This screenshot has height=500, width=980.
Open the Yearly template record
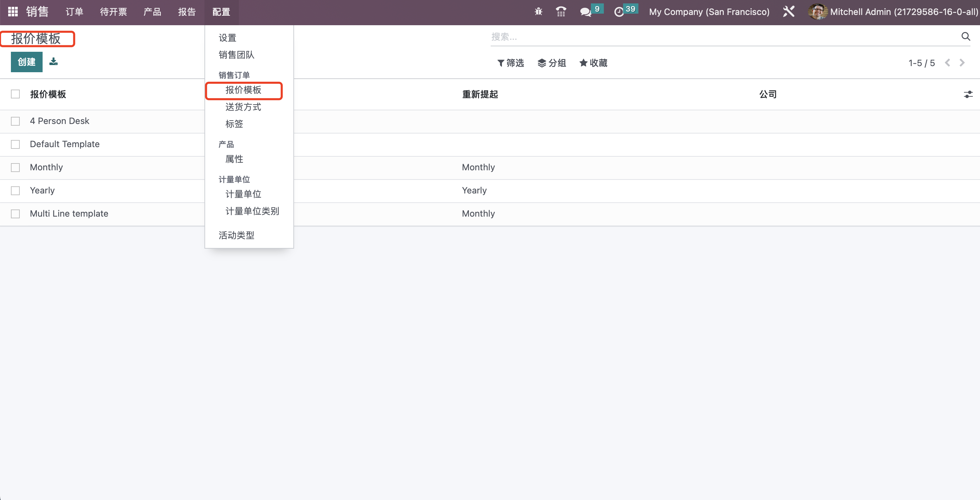tap(42, 190)
